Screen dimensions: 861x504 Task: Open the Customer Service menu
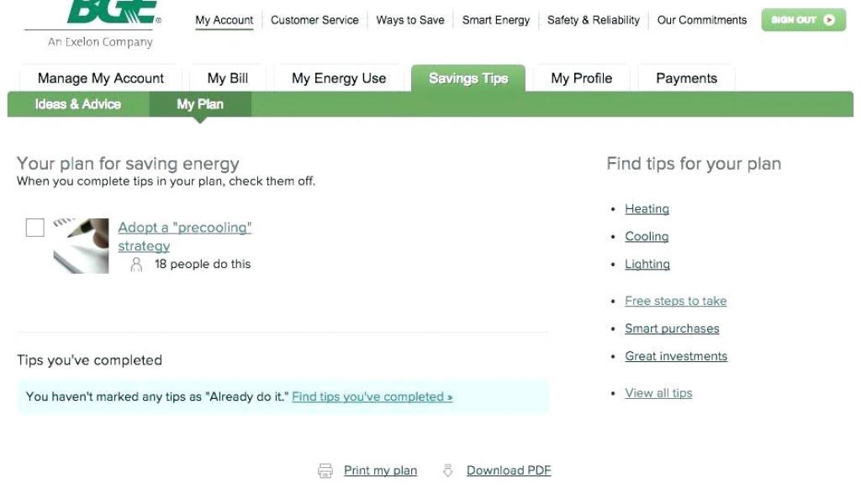tap(314, 20)
